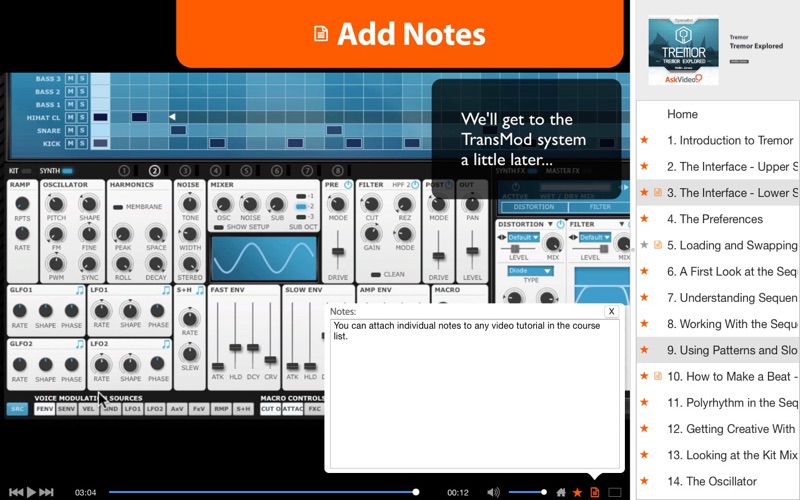Screen dimensions: 800x500
Task: Switch to the DISTORTION effects tab
Action: pos(534,207)
